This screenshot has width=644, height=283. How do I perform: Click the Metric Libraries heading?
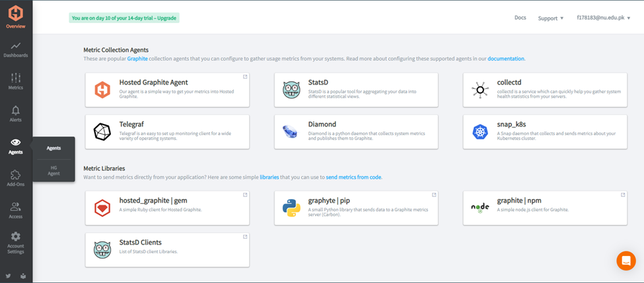pos(104,168)
